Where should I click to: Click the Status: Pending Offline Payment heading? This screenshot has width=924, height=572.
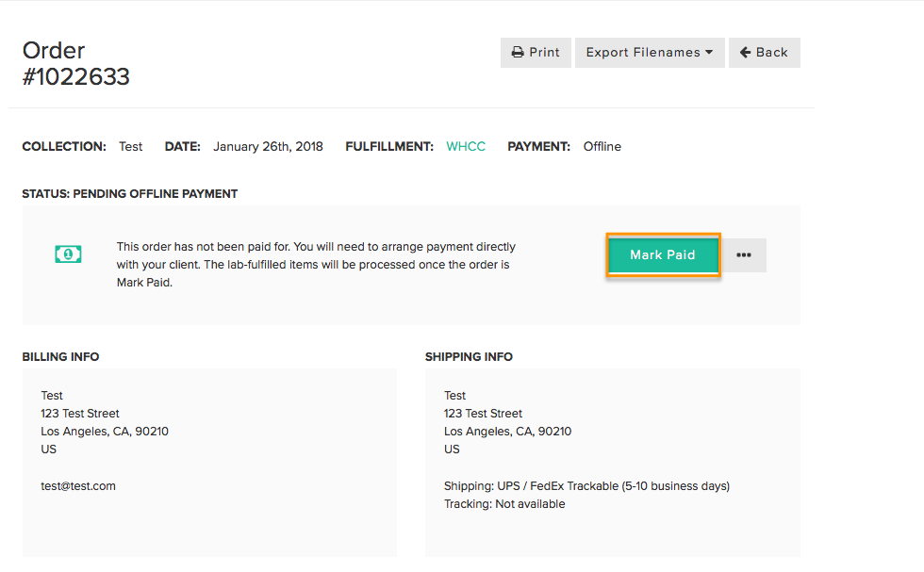tap(130, 194)
